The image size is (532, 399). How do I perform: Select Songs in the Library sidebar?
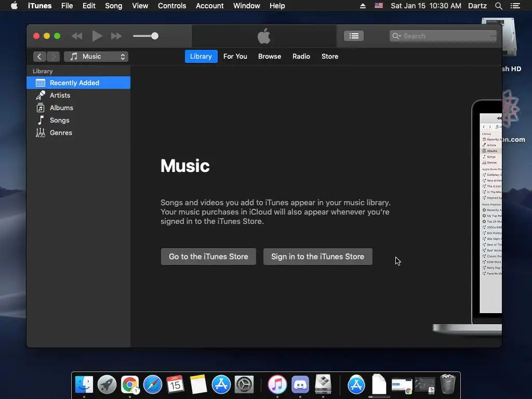78,121
